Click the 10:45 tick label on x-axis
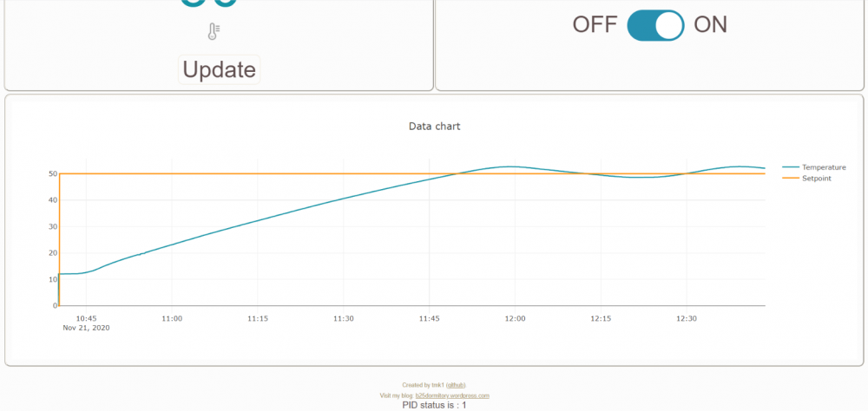Screen dimensions: 868x411 click(x=86, y=319)
